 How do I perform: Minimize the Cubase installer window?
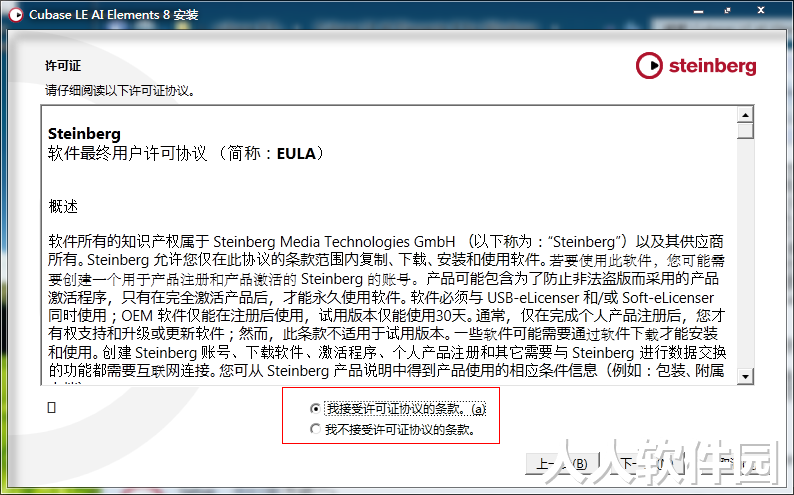tap(699, 11)
